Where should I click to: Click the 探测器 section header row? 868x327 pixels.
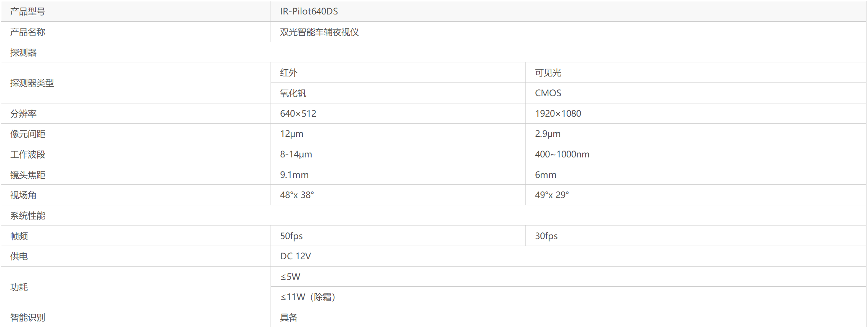click(23, 53)
